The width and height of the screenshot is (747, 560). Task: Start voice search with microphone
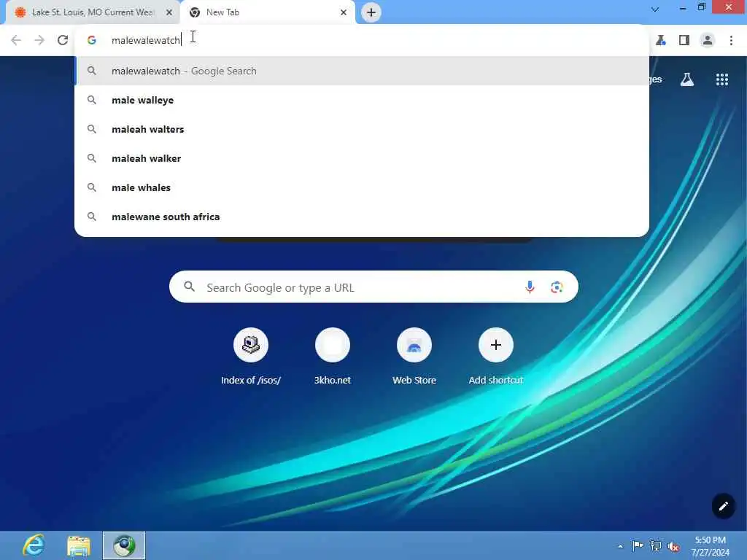pos(530,287)
